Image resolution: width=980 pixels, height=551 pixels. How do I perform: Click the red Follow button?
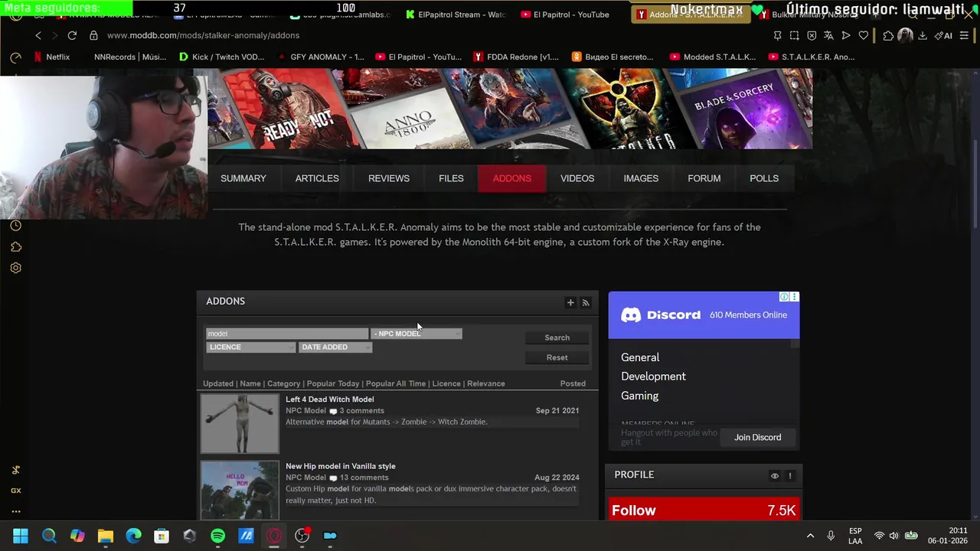704,510
